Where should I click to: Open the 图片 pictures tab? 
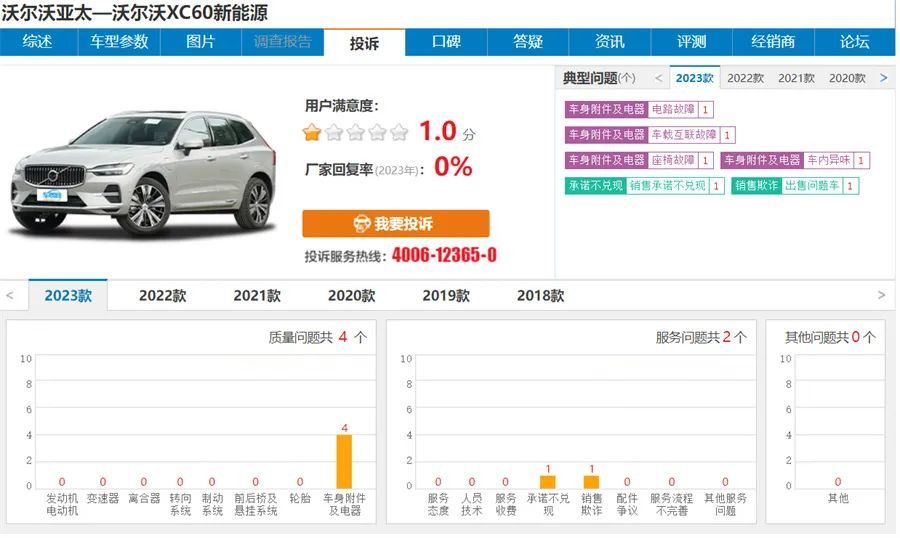(x=200, y=42)
